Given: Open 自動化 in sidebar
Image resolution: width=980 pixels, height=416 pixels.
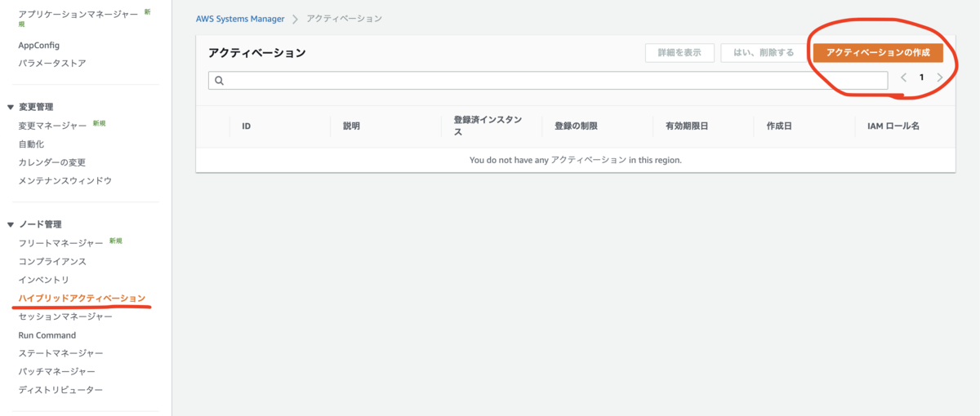Looking at the screenshot, I should [31, 144].
